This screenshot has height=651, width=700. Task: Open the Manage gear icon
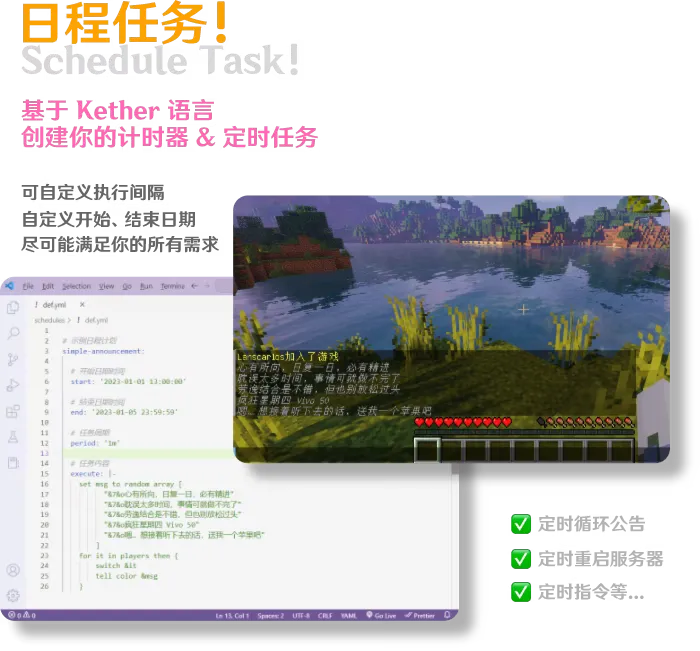pyautogui.click(x=13, y=595)
